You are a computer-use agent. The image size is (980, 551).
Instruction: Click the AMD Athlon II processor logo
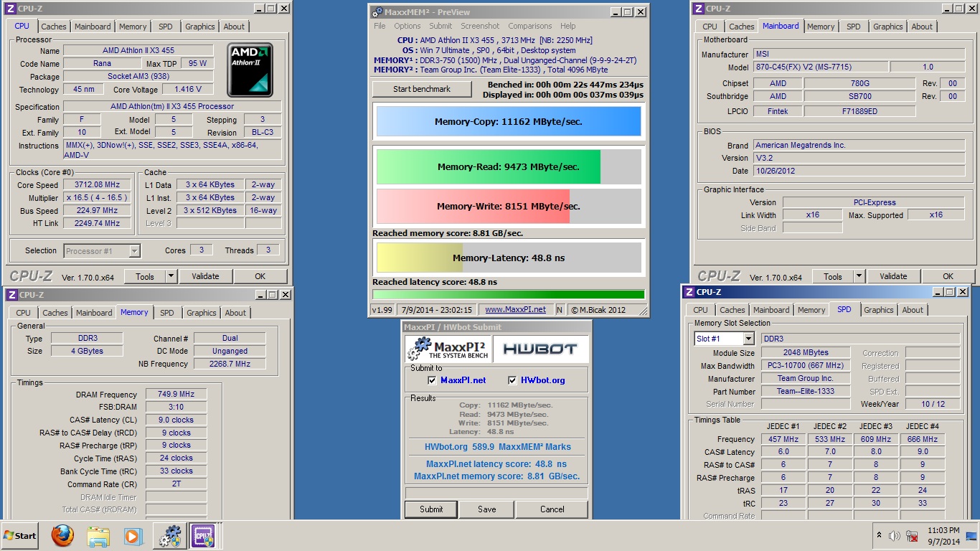[x=250, y=70]
